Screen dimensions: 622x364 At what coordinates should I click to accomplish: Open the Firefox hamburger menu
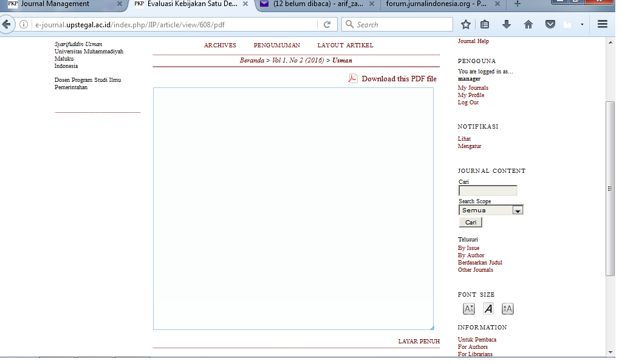(603, 25)
